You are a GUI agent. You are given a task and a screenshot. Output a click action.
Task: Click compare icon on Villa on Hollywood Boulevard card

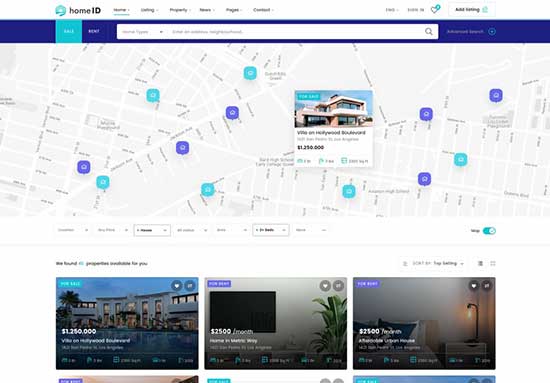(x=190, y=286)
